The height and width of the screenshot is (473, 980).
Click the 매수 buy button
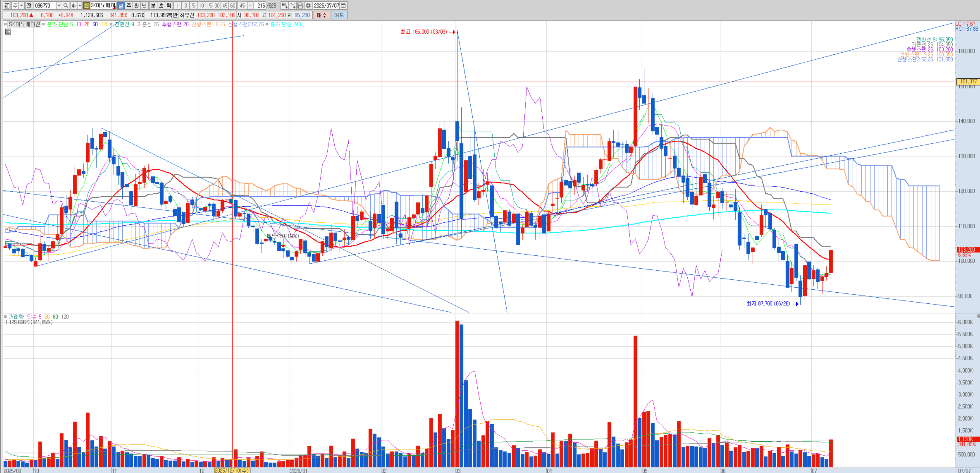(x=322, y=15)
